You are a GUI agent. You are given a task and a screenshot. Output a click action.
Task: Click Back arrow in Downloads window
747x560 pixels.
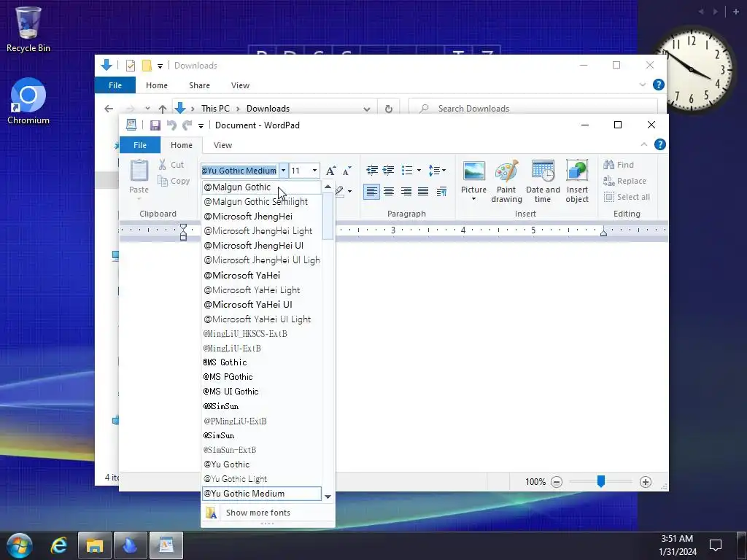109,109
